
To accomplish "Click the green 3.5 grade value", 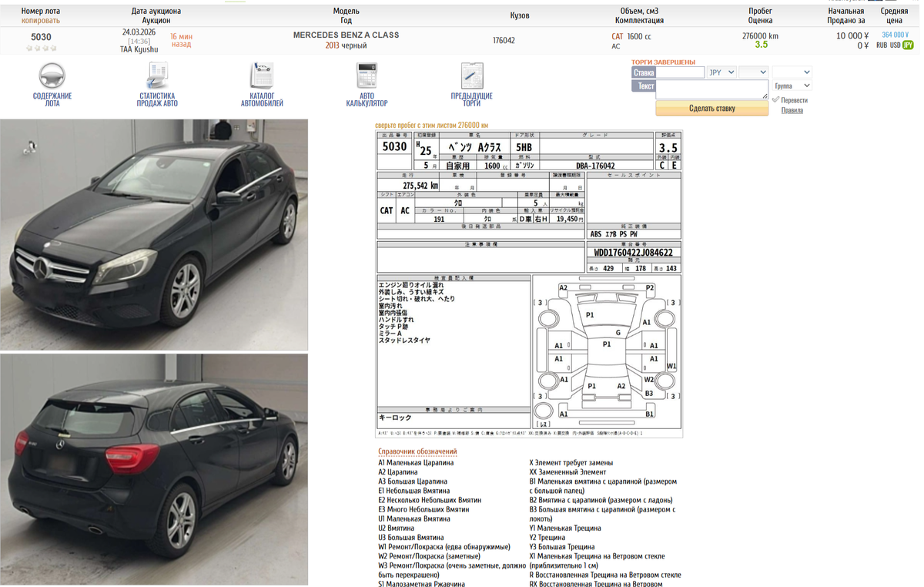I will (761, 45).
